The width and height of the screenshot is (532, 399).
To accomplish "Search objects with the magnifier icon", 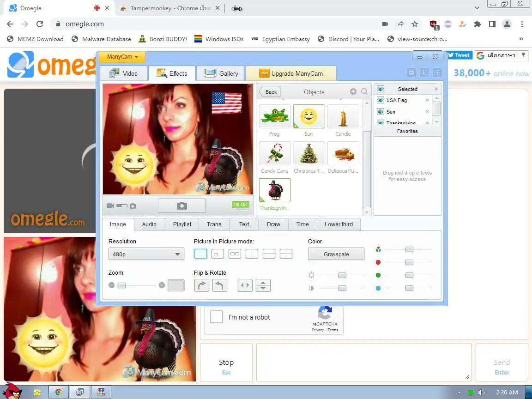I will 364,91.
